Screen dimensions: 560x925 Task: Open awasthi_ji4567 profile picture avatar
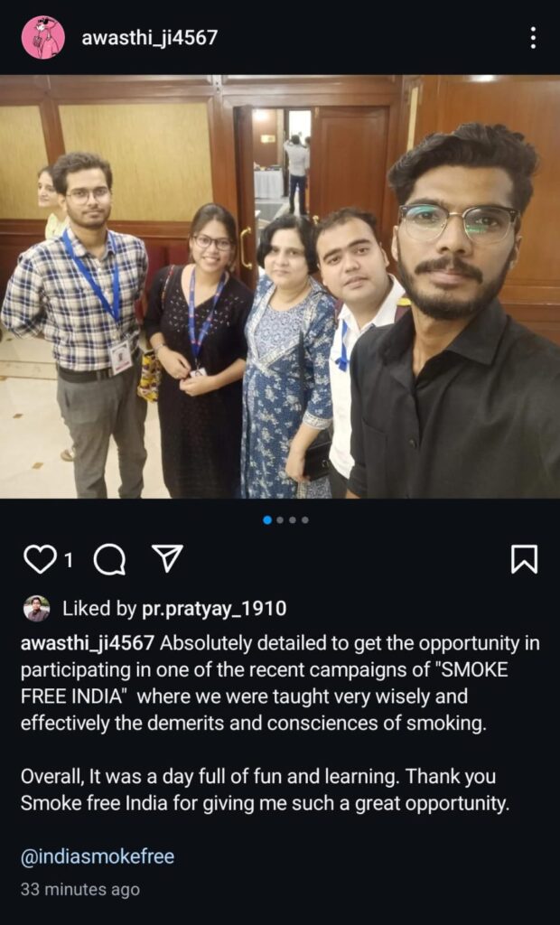tap(43, 37)
